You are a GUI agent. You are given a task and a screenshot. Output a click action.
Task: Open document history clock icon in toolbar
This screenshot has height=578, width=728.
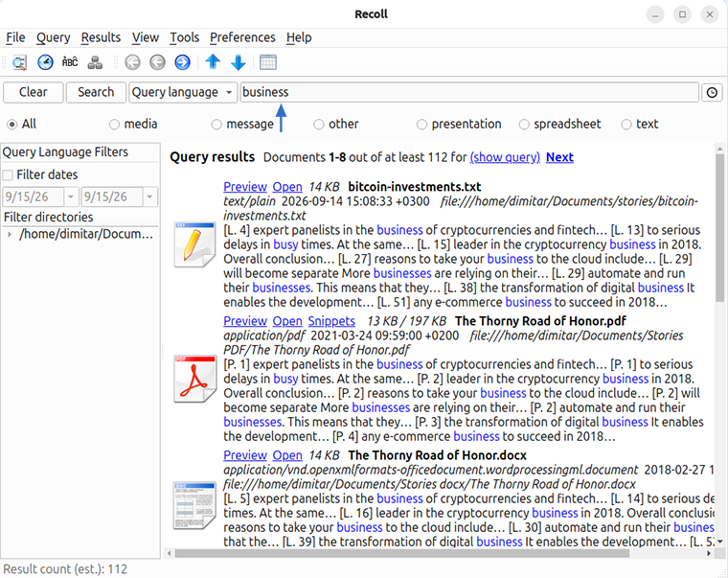tap(45, 62)
